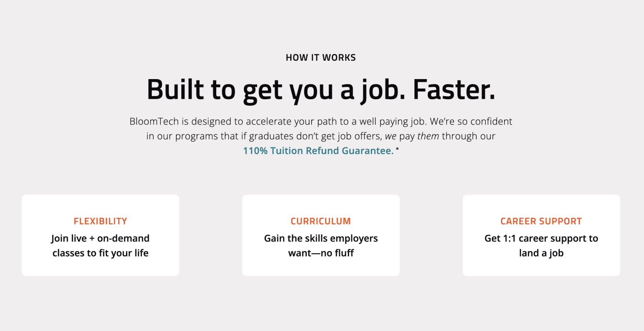Click the asterisk footnote after Guarantee
The image size is (644, 331).
pyautogui.click(x=397, y=149)
